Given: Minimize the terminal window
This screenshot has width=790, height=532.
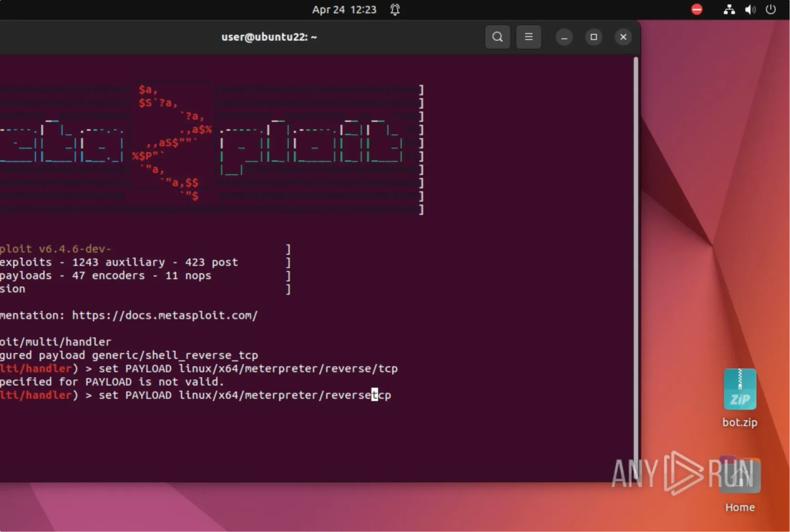Looking at the screenshot, I should [564, 37].
